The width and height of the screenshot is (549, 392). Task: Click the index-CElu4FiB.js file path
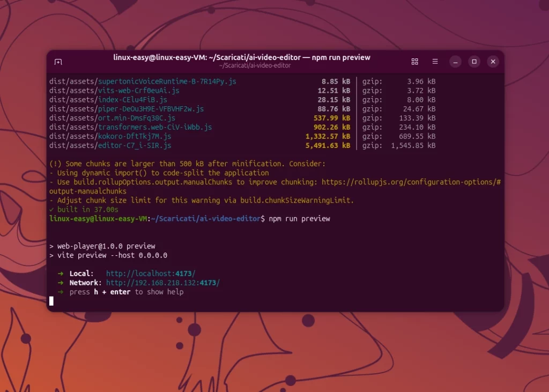[x=108, y=100]
